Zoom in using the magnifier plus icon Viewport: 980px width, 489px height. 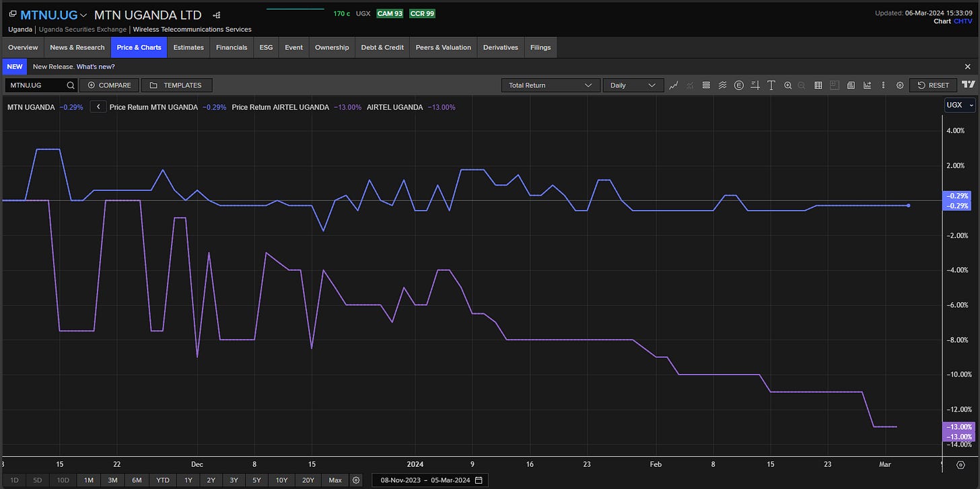[788, 85]
